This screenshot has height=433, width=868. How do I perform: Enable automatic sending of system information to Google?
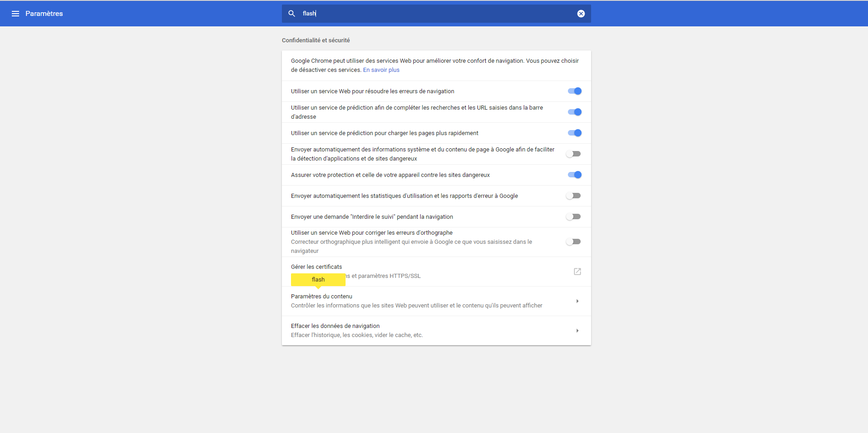pos(573,154)
